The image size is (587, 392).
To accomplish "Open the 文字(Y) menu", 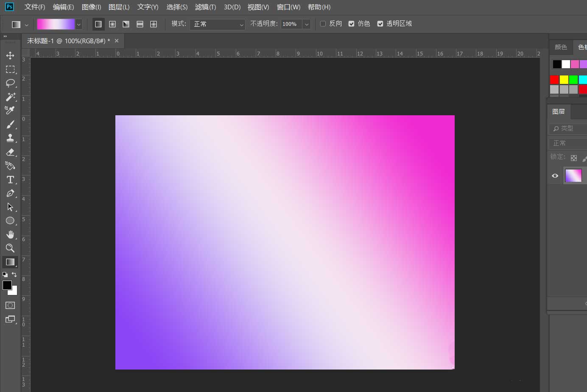I will point(148,7).
